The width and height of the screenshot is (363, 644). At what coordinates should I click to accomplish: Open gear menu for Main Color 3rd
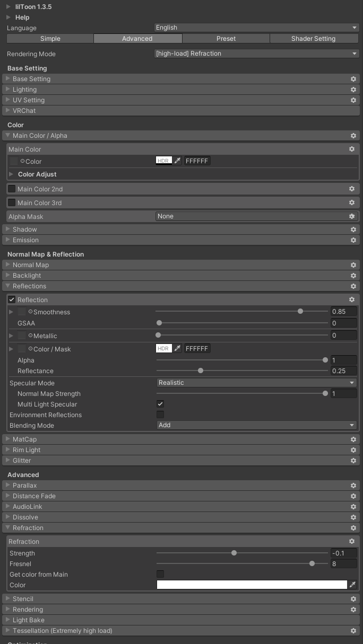pyautogui.click(x=351, y=202)
